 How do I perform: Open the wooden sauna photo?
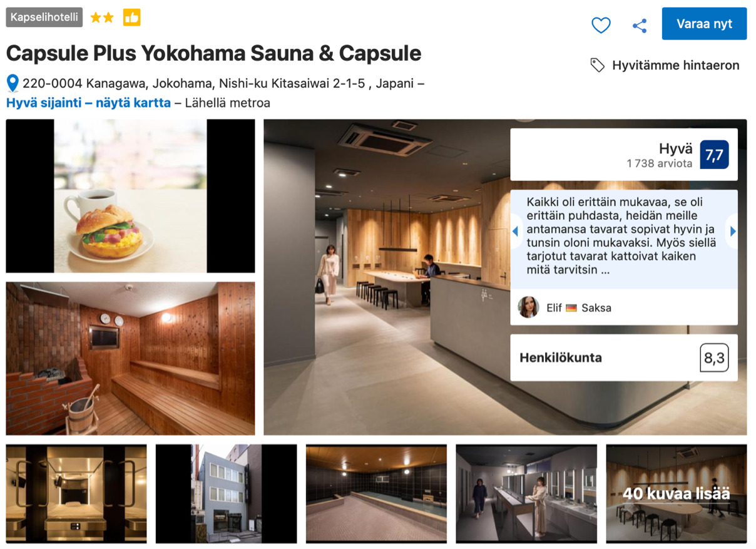tap(130, 358)
